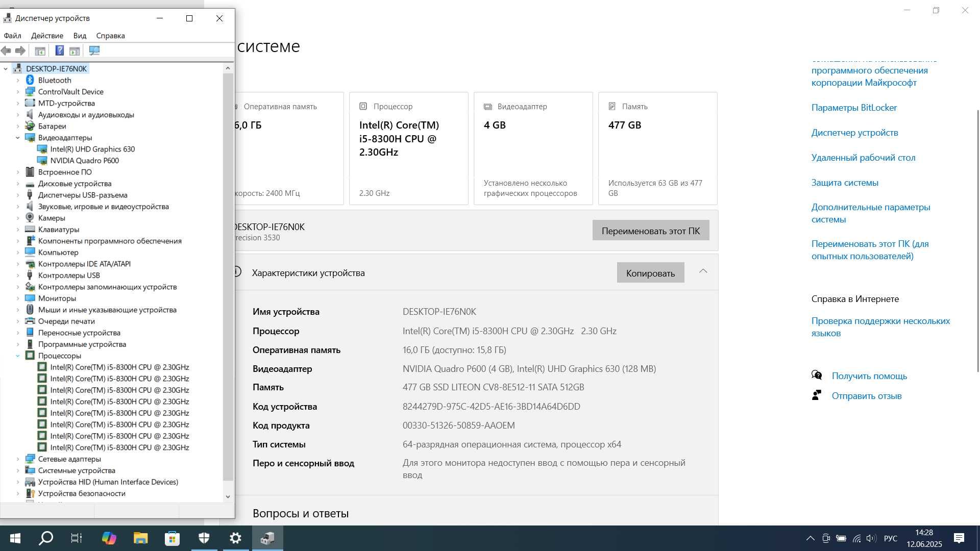The height and width of the screenshot is (551, 980).
Task: Click the scroll down arrow in Device Manager
Action: pyautogui.click(x=228, y=496)
